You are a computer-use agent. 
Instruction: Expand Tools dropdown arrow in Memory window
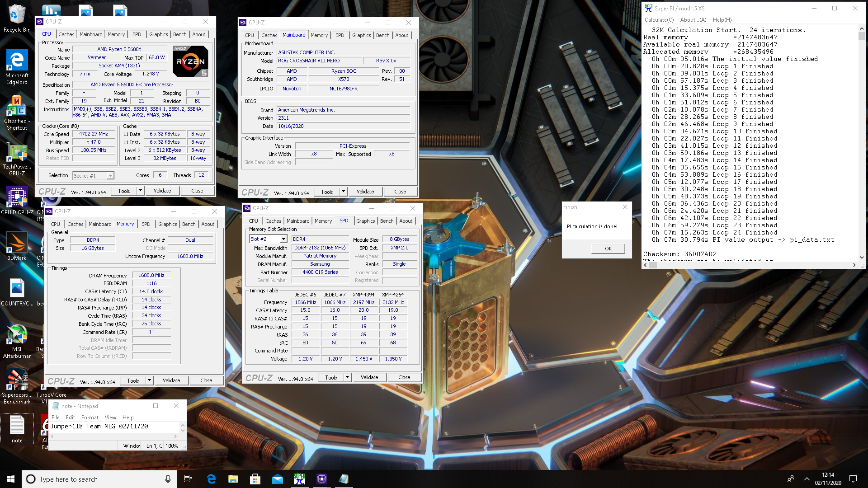(x=149, y=380)
